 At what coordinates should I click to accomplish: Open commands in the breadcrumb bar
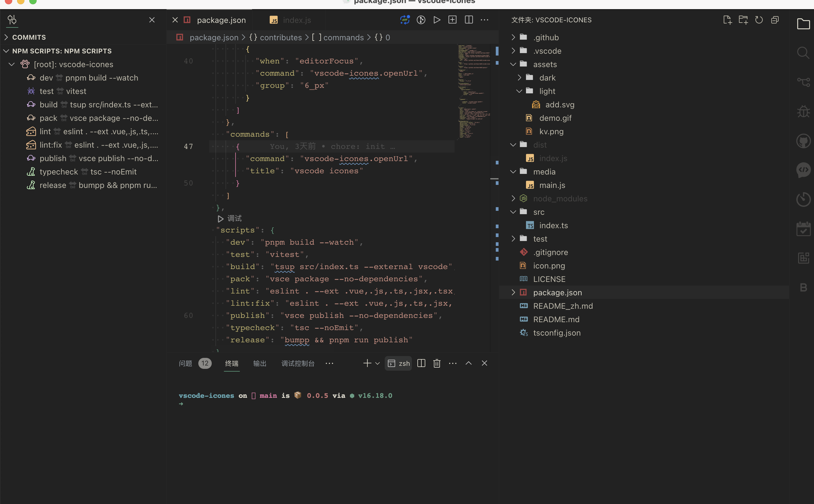(x=343, y=37)
